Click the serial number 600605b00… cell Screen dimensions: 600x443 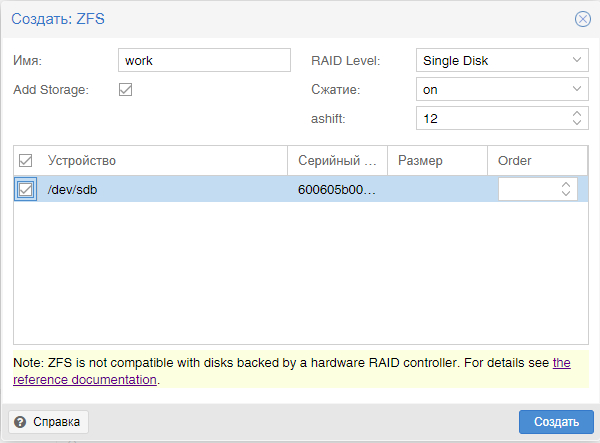(337, 189)
